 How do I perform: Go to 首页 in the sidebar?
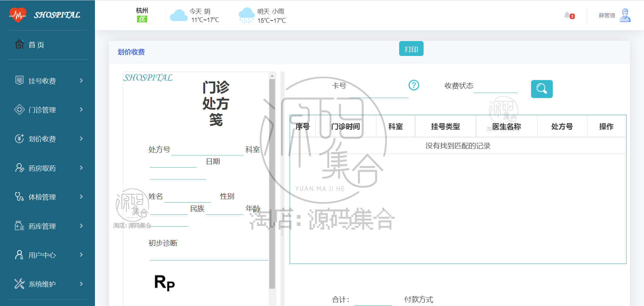36,45
